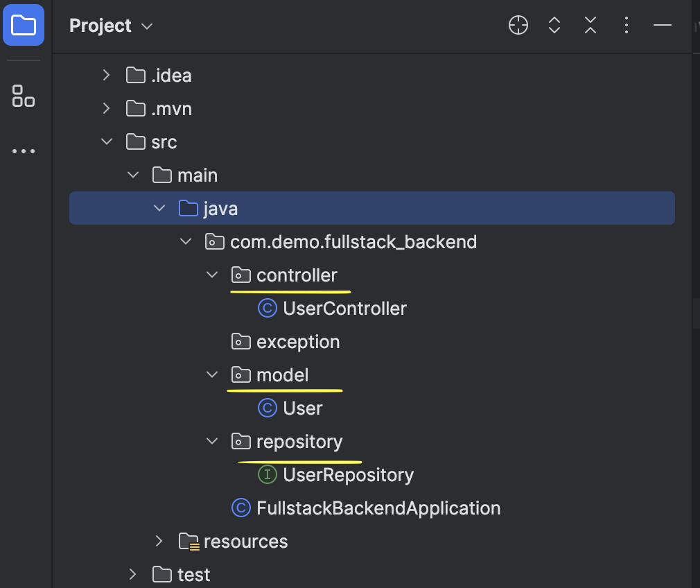Viewport: 700px width, 588px height.
Task: Expand the .mvn folder chevron
Action: tap(106, 108)
